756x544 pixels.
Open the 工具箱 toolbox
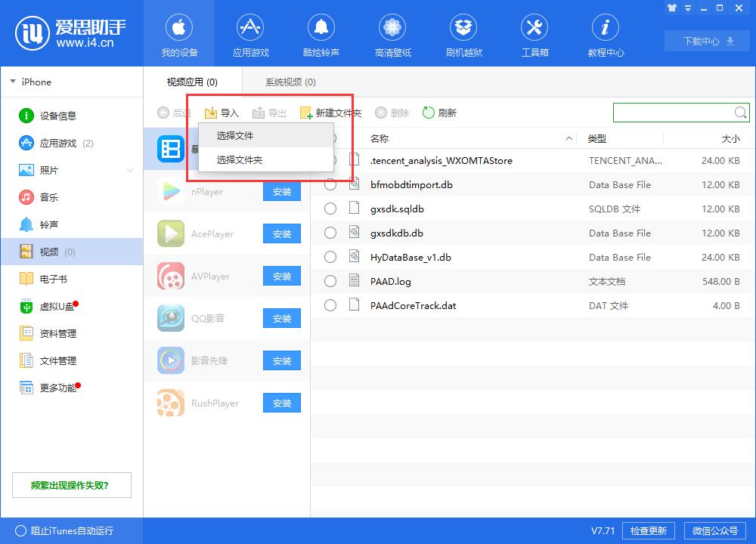[534, 34]
